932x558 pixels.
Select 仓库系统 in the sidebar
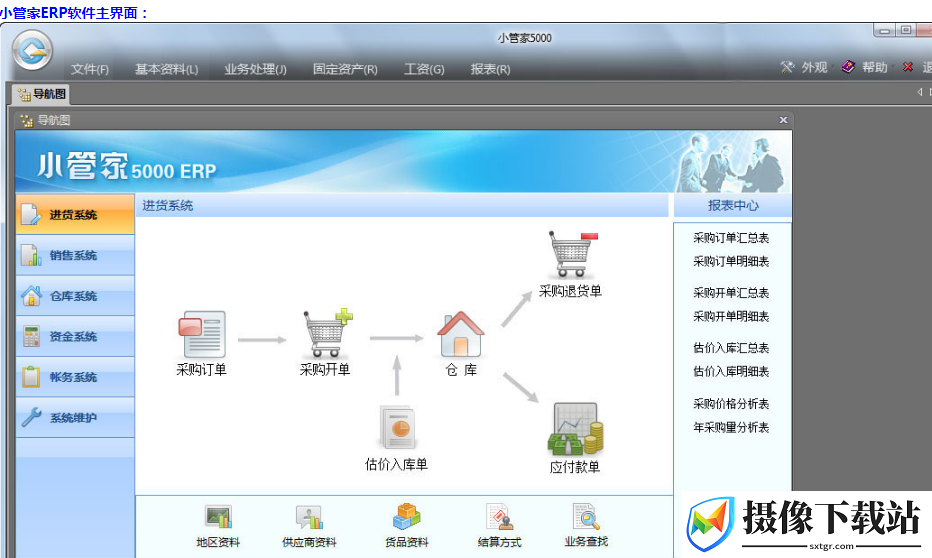[75, 296]
